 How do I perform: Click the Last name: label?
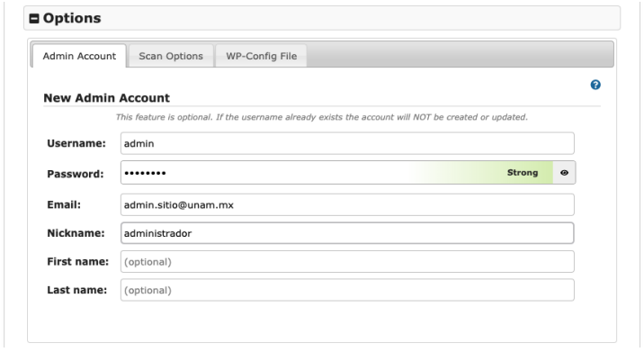(77, 290)
